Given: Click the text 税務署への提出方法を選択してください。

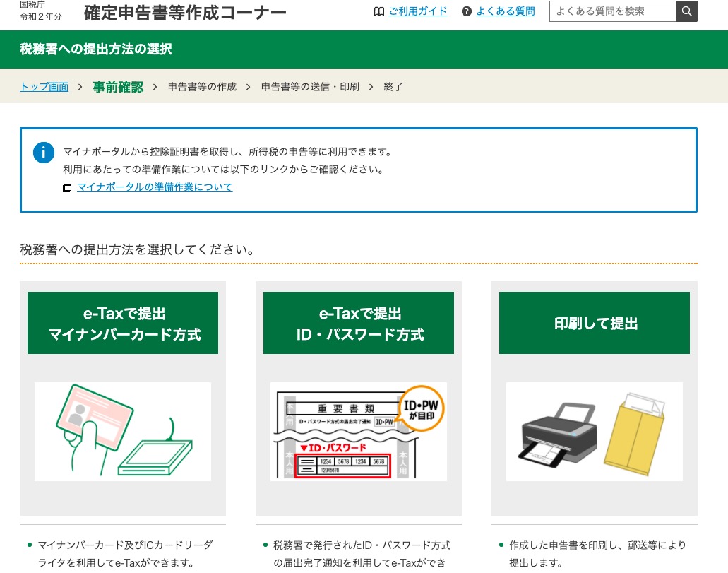Looking at the screenshot, I should [x=138, y=249].
